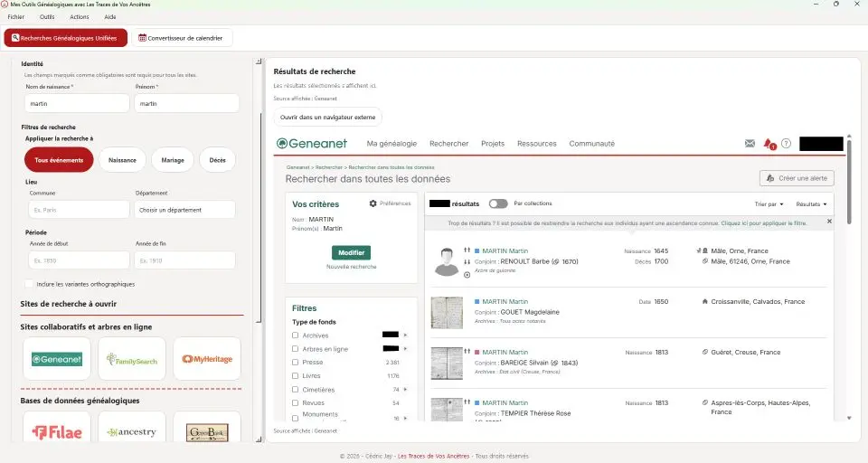Image resolution: width=868 pixels, height=463 pixels.
Task: Click the descendants arrows icon for RENOULT Barbe entry
Action: (x=467, y=261)
